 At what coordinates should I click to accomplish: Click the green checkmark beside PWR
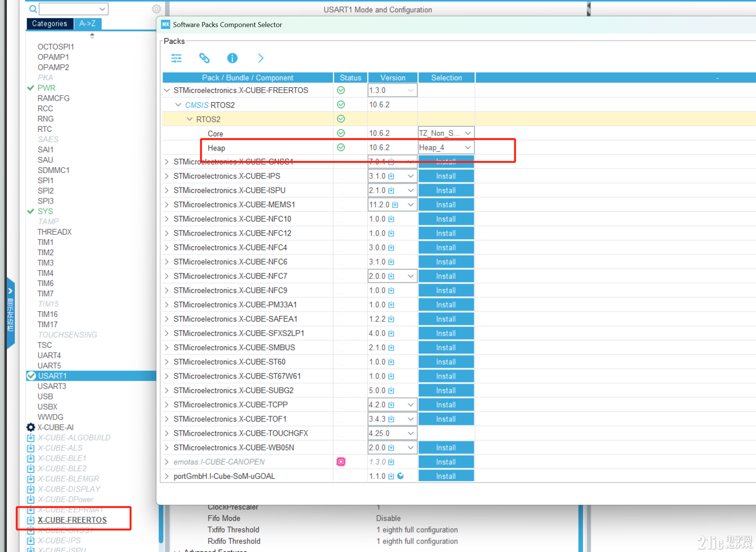tap(31, 88)
